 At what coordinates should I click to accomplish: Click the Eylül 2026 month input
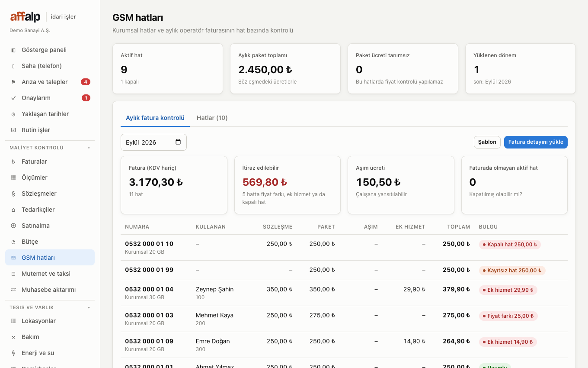pyautogui.click(x=153, y=142)
